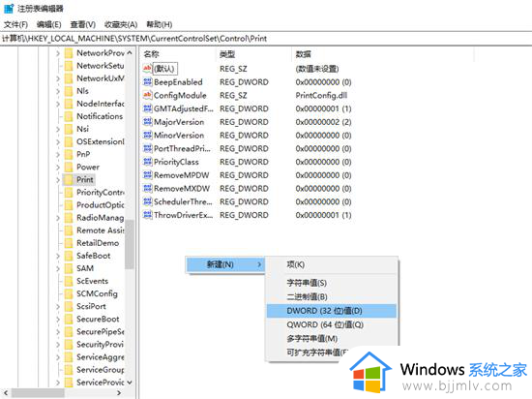
Task: Choose 项(K) in the new submenu
Action: point(332,264)
